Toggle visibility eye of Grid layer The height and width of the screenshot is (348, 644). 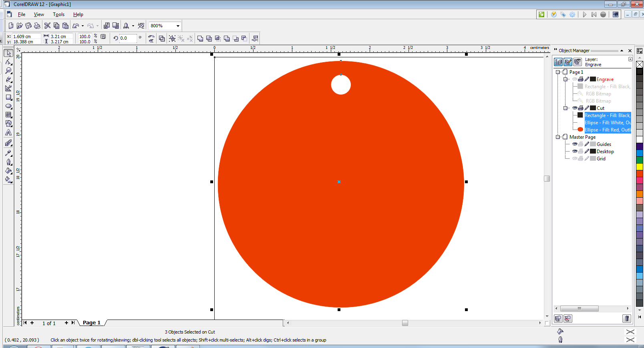(575, 159)
